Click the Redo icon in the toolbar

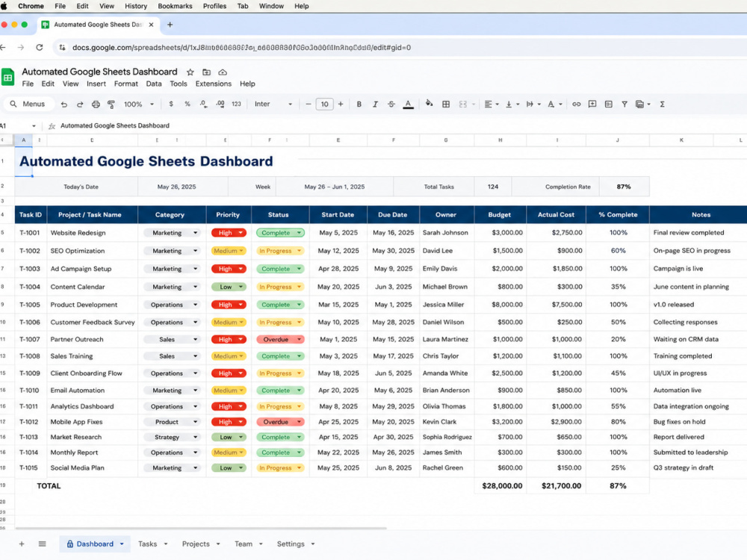(80, 105)
